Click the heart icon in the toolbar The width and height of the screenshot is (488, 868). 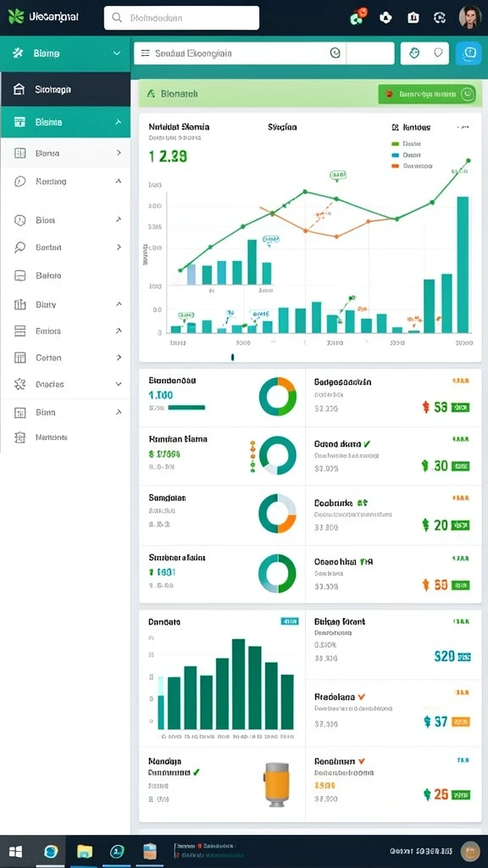click(438, 53)
